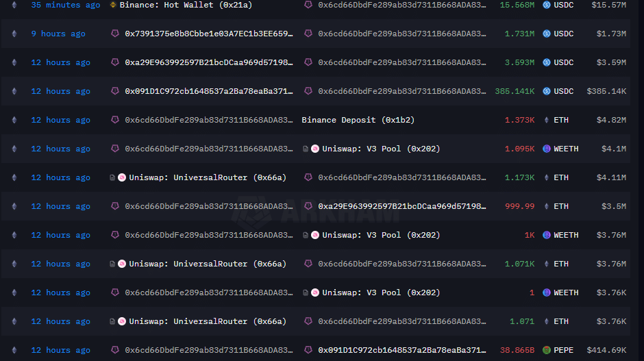Open Uniswap: V3 Pool (0x202) in the 1K WEETH row
This screenshot has height=361, width=644.
pos(381,235)
